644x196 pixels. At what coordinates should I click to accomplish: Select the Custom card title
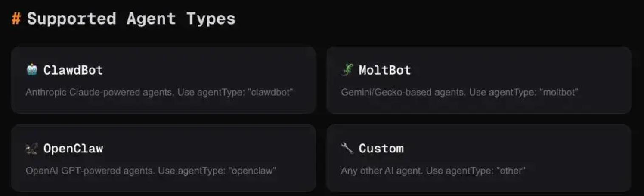pyautogui.click(x=381, y=148)
